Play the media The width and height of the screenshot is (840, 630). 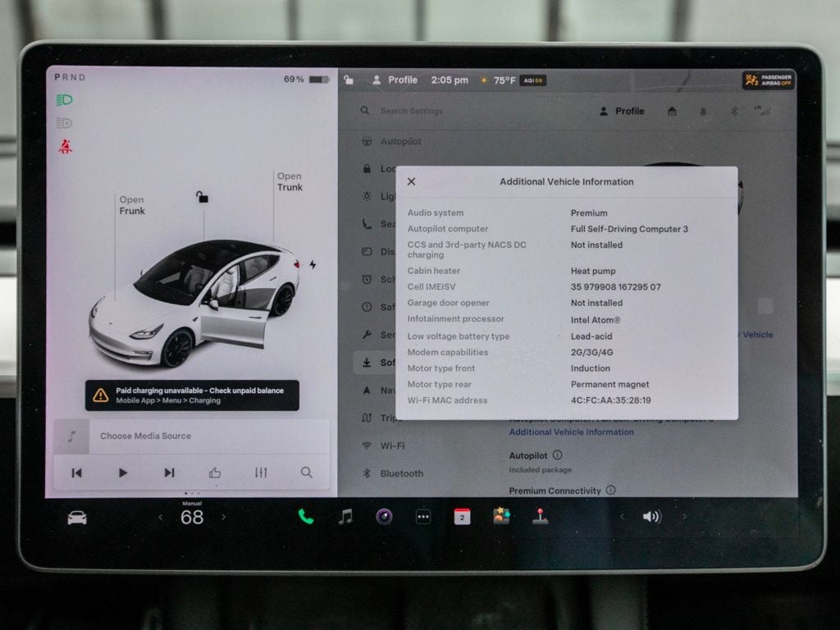tap(123, 472)
